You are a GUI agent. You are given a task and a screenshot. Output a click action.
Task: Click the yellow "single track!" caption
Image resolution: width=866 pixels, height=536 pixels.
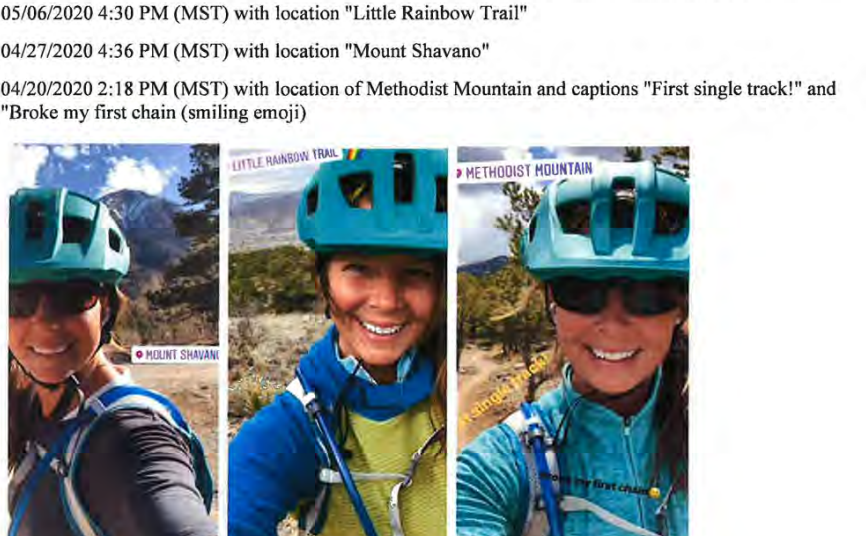505,390
